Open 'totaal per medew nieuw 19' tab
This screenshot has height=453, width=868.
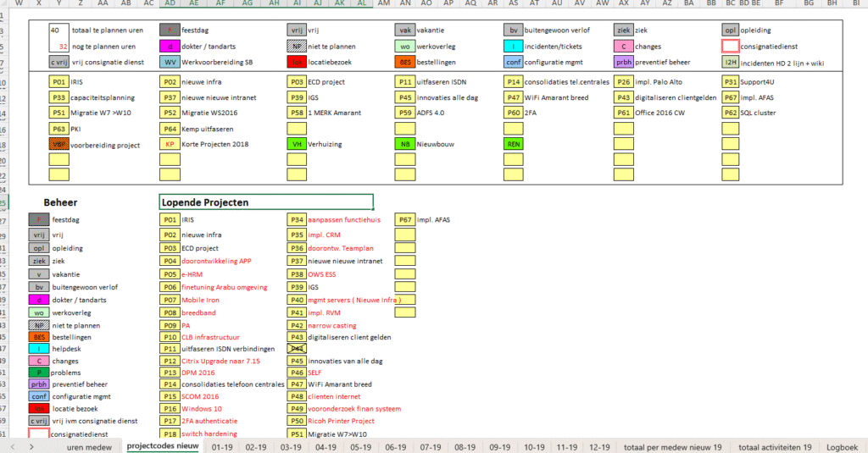(672, 446)
